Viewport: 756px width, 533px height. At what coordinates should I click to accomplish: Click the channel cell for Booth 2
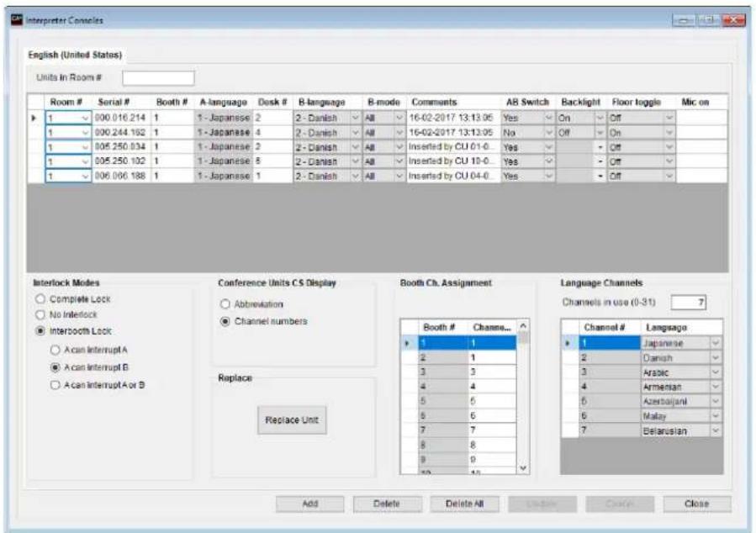[492, 357]
